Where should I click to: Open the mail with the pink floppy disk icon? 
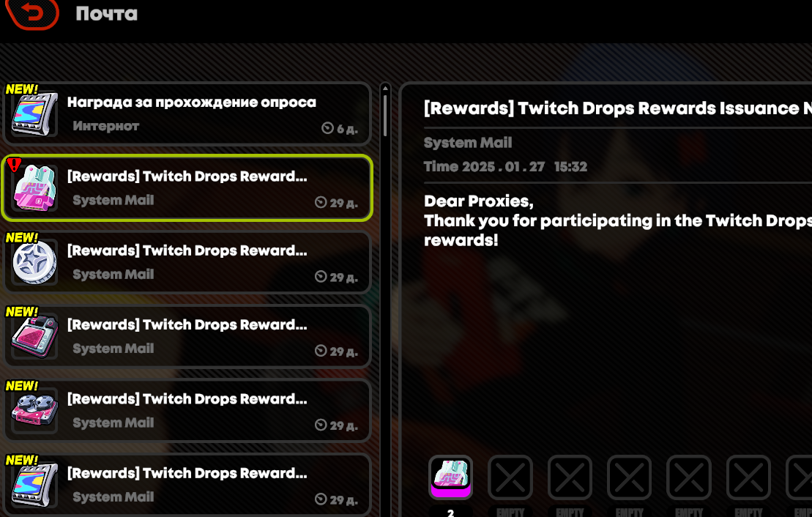187,336
